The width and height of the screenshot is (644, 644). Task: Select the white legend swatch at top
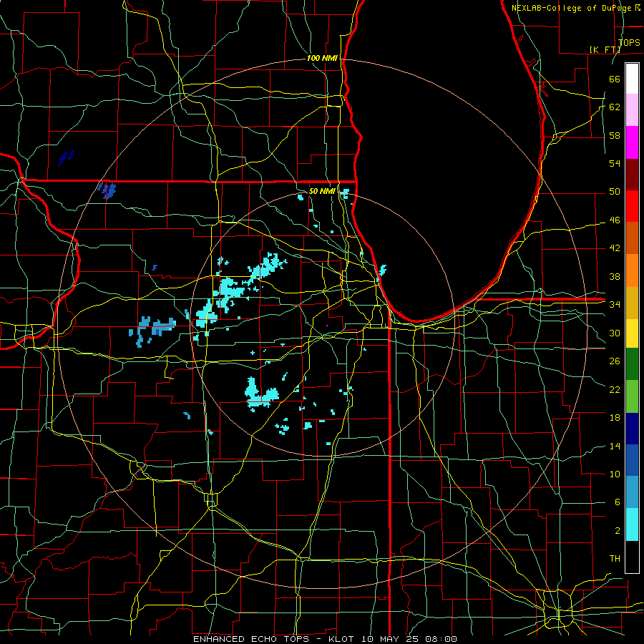(x=632, y=79)
